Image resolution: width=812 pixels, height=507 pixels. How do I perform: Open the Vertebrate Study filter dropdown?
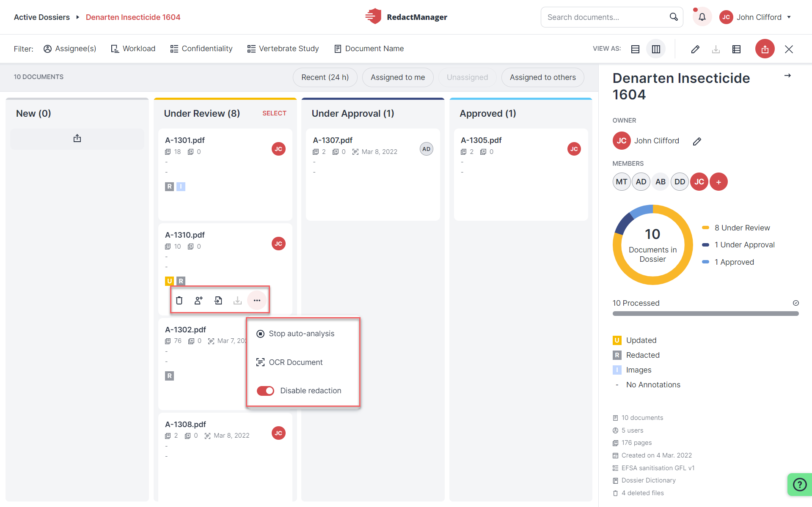point(283,49)
